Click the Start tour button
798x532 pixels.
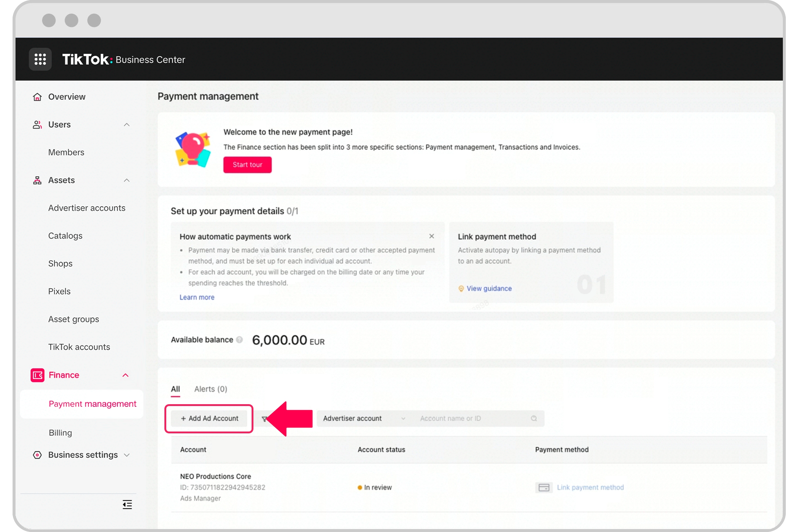[x=246, y=164]
